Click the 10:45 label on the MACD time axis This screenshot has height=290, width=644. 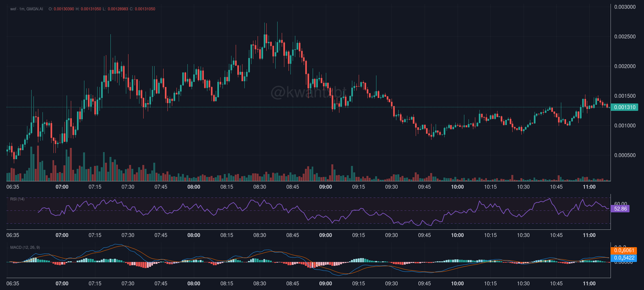[x=556, y=282]
